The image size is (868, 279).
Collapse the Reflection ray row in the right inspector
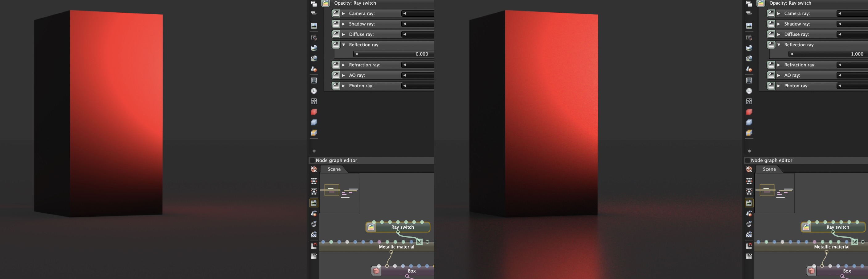pyautogui.click(x=779, y=45)
